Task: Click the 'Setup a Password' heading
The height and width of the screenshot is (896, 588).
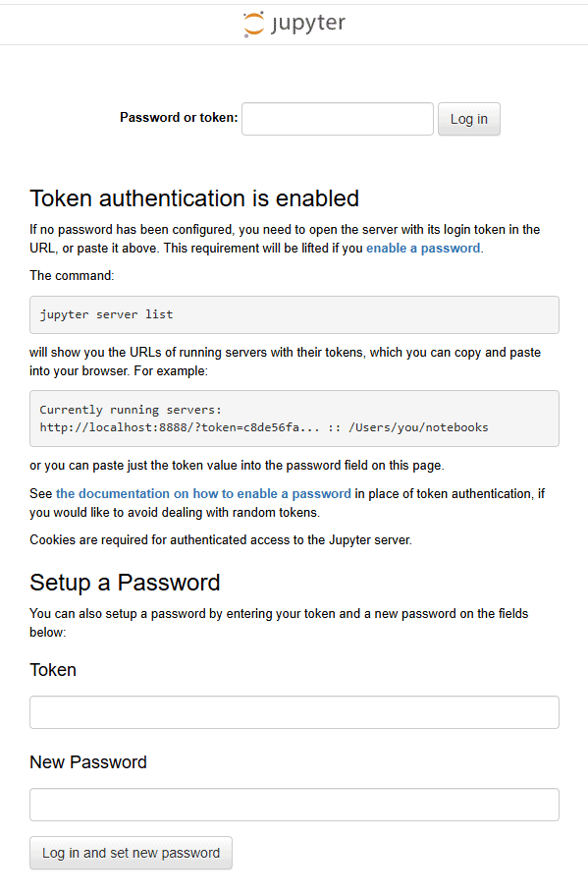Action: (125, 583)
